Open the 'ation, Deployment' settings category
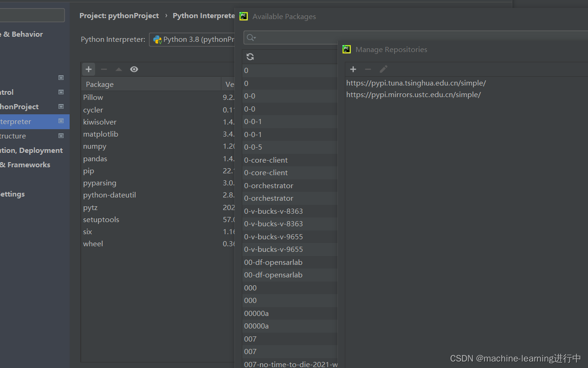Screen dimensions: 588x368 31,150
